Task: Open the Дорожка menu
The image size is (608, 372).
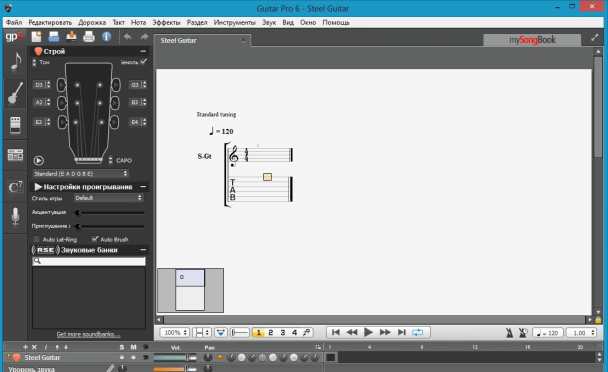Action: pos(92,22)
